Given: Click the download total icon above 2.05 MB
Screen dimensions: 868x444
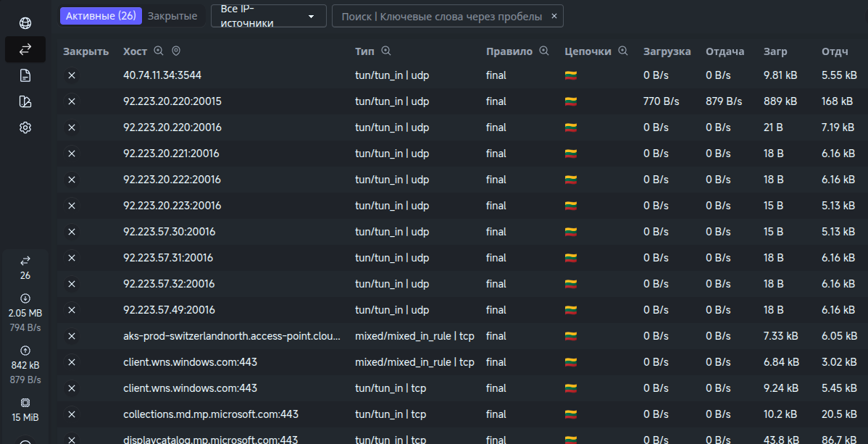Looking at the screenshot, I should click(25, 298).
